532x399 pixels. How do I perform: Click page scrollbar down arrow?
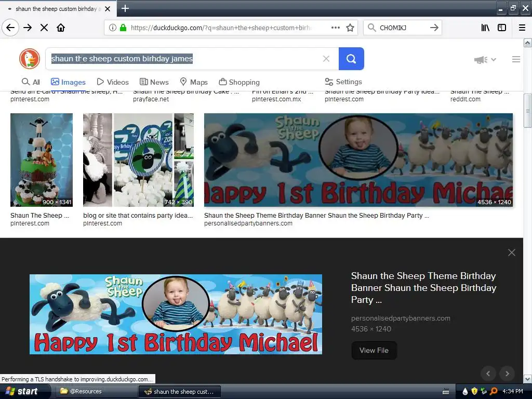(x=528, y=379)
